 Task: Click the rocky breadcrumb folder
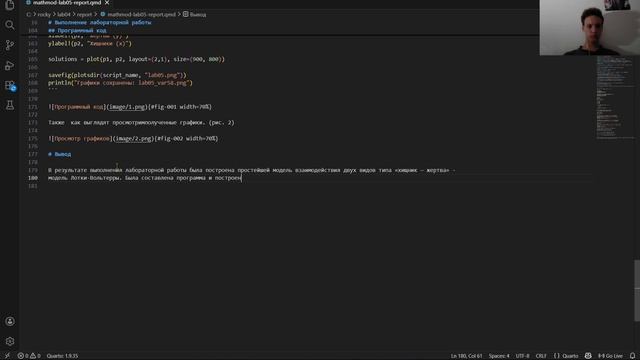(x=44, y=14)
